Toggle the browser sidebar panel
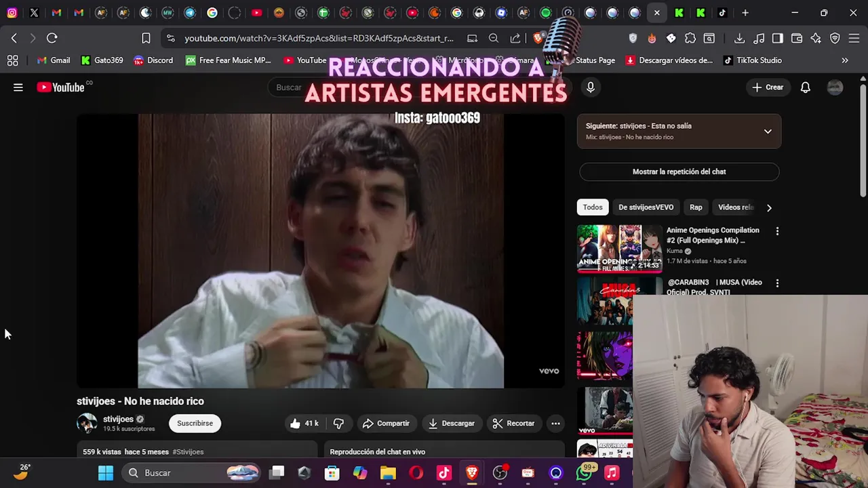Image resolution: width=868 pixels, height=488 pixels. [x=778, y=39]
